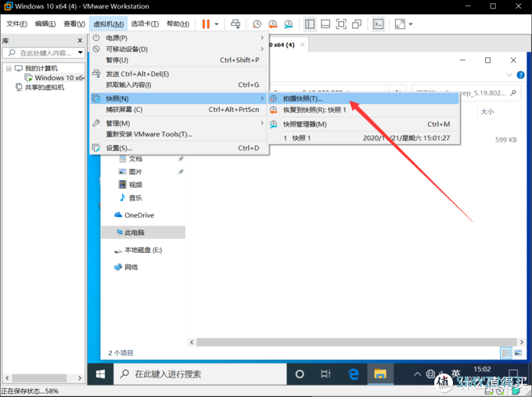The image size is (532, 397).
Task: Select 捕获屏幕 (C) menu entry
Action: tap(179, 110)
